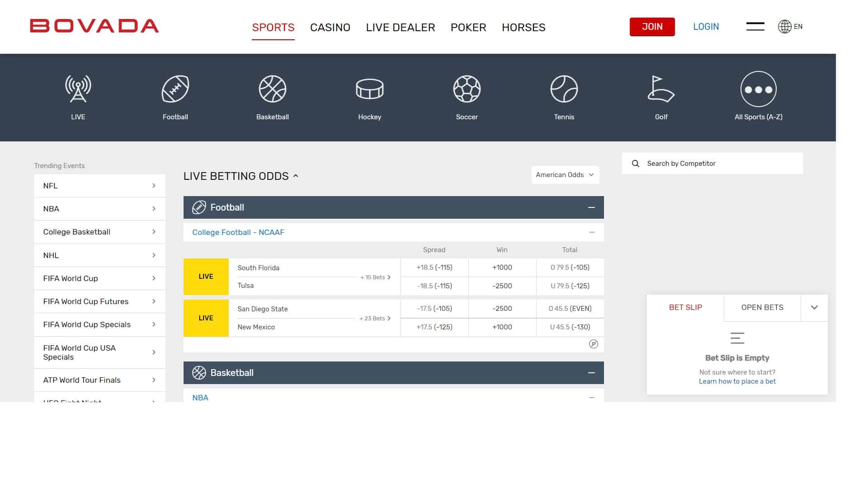Select the Hockey puck icon
The height and width of the screenshot is (488, 868).
click(x=370, y=89)
